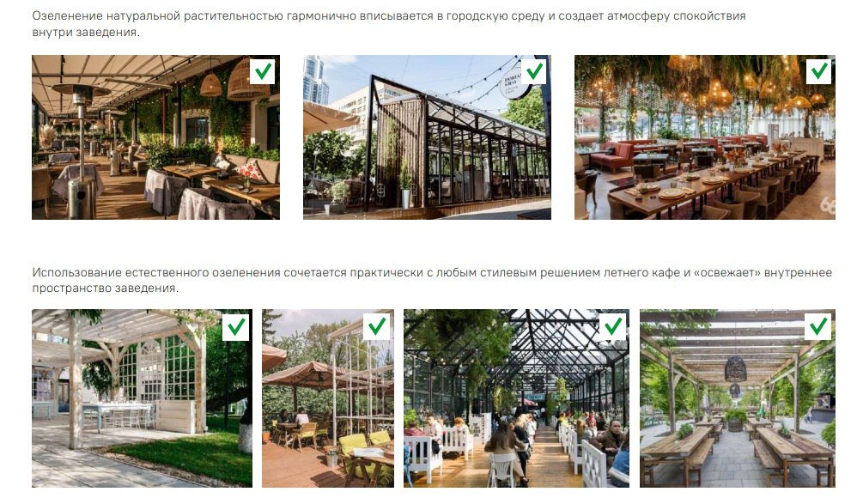
Task: Click the paragraph starting with 'Использование естественного озеленения'
Action: pos(432,280)
